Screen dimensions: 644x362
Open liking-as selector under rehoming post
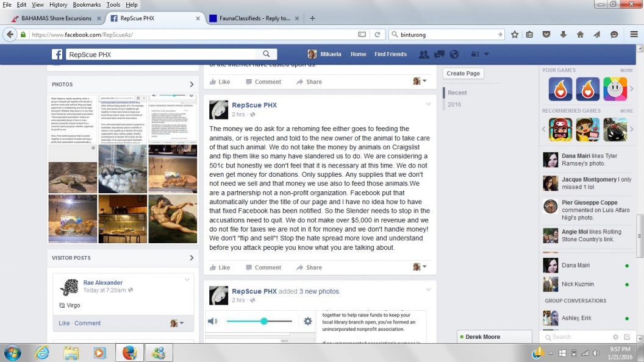[420, 267]
